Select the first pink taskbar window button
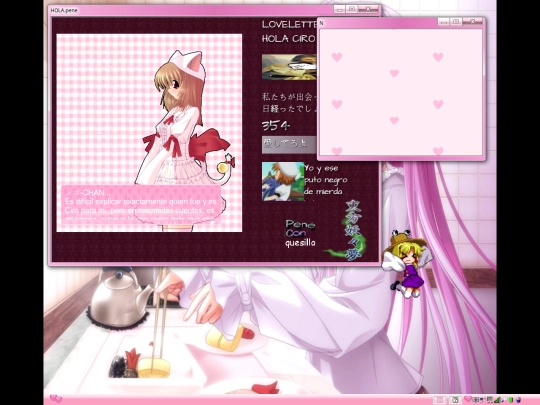 coord(439,400)
